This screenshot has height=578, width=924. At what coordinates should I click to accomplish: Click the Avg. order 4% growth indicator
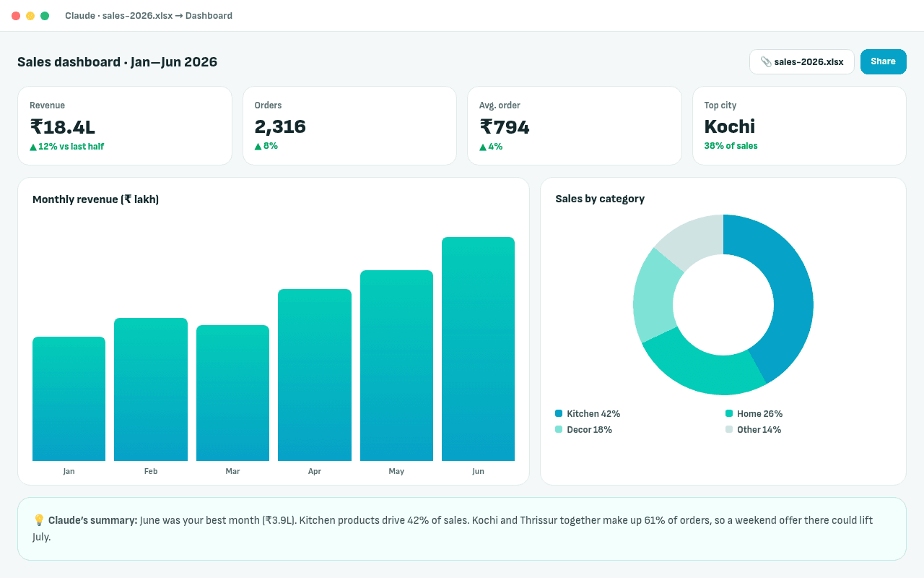(491, 147)
